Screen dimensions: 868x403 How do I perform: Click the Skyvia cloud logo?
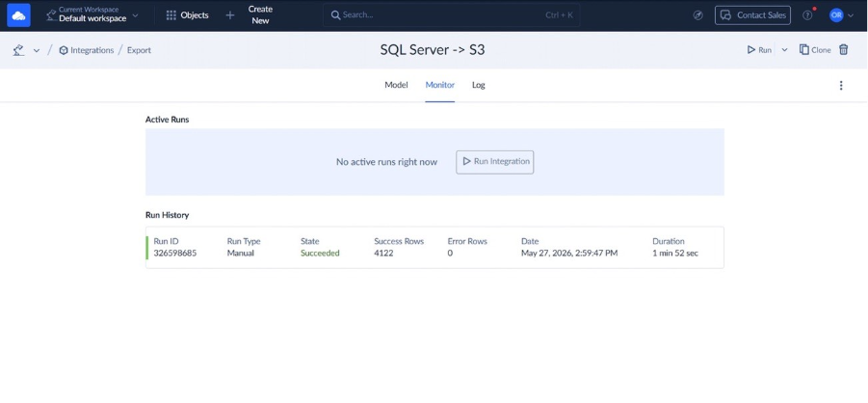[x=19, y=15]
